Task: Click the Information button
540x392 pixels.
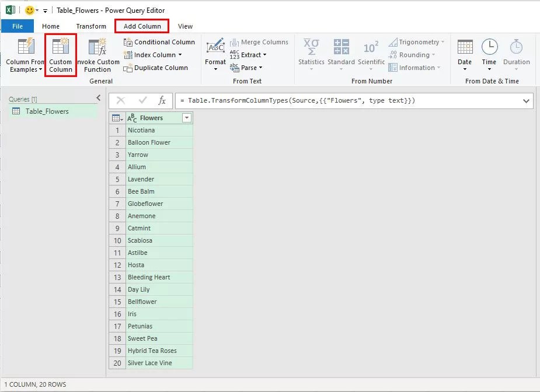Action: pyautogui.click(x=414, y=68)
